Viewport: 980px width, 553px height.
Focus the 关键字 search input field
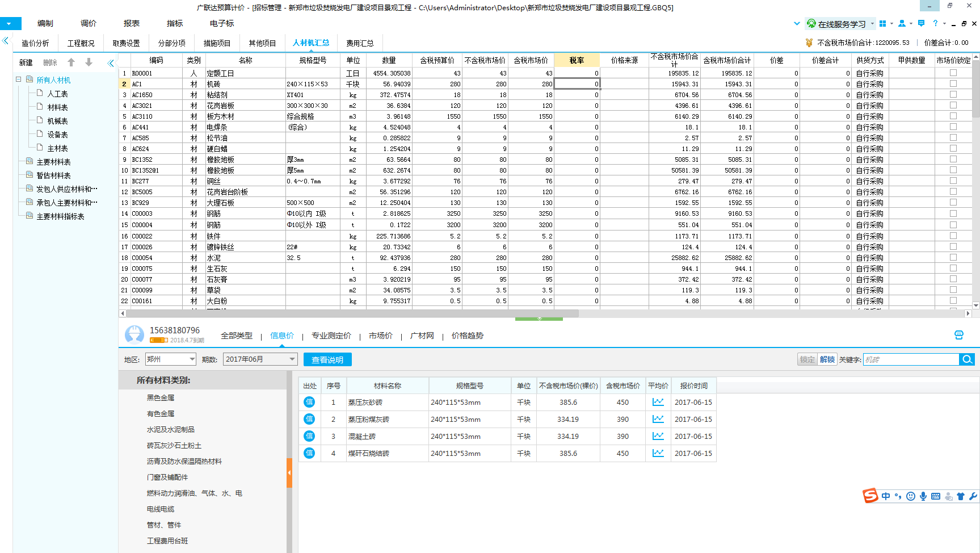[911, 359]
